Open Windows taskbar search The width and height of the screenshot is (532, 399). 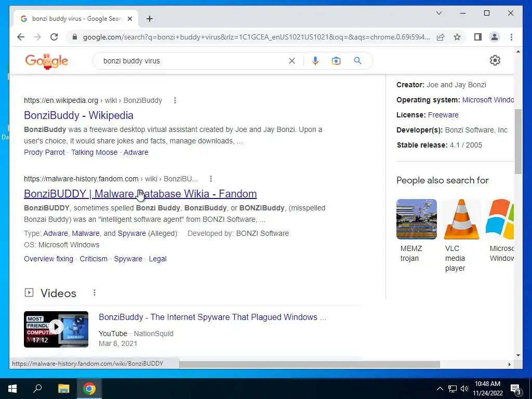click(x=37, y=389)
